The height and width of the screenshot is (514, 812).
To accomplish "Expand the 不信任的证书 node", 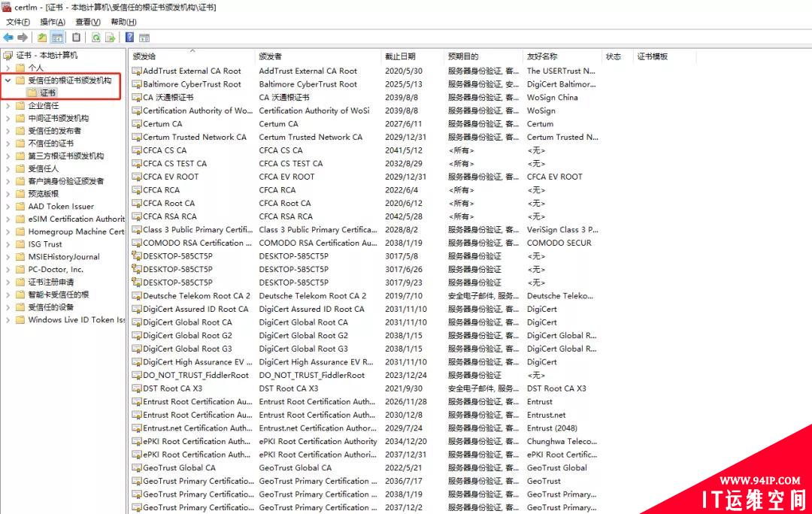I will pyautogui.click(x=8, y=144).
